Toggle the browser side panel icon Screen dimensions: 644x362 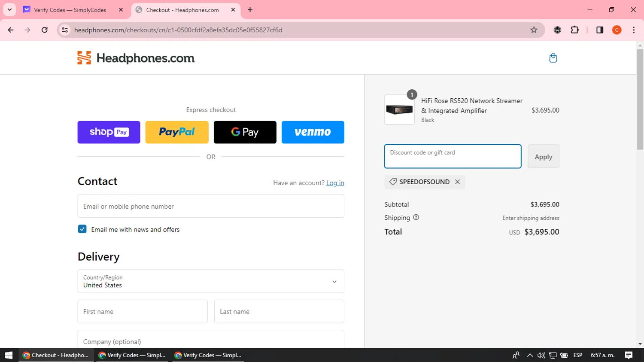[600, 30]
